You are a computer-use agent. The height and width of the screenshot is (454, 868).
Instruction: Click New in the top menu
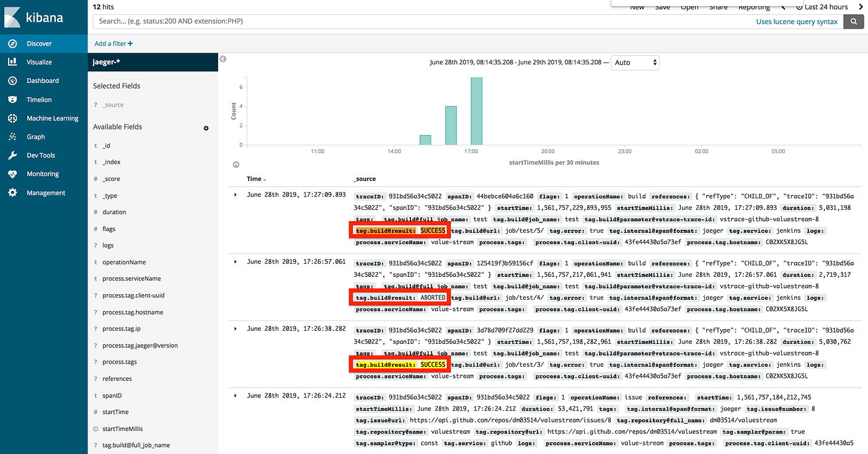[637, 7]
